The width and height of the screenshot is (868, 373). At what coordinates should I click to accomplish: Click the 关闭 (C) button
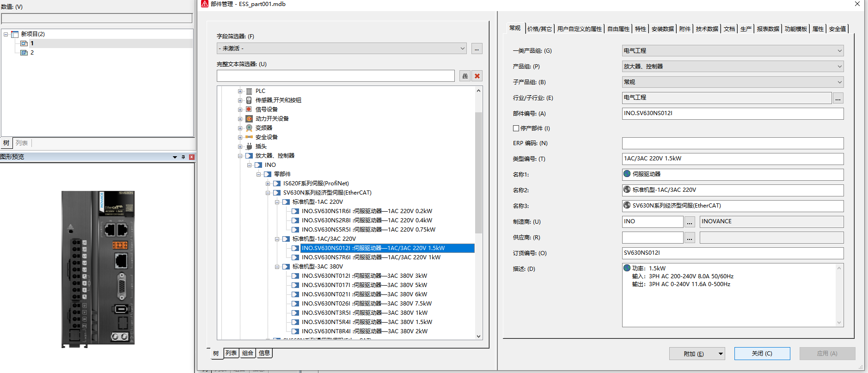[x=762, y=354]
